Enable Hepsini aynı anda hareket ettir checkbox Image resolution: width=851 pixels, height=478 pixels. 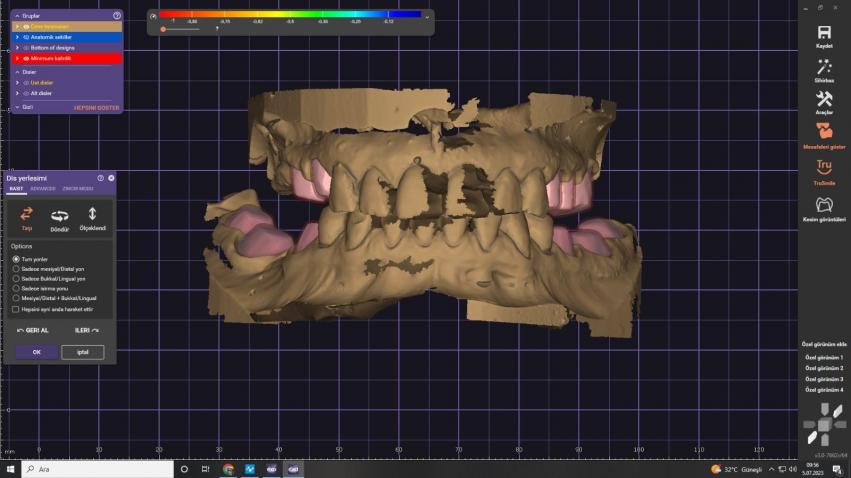16,309
